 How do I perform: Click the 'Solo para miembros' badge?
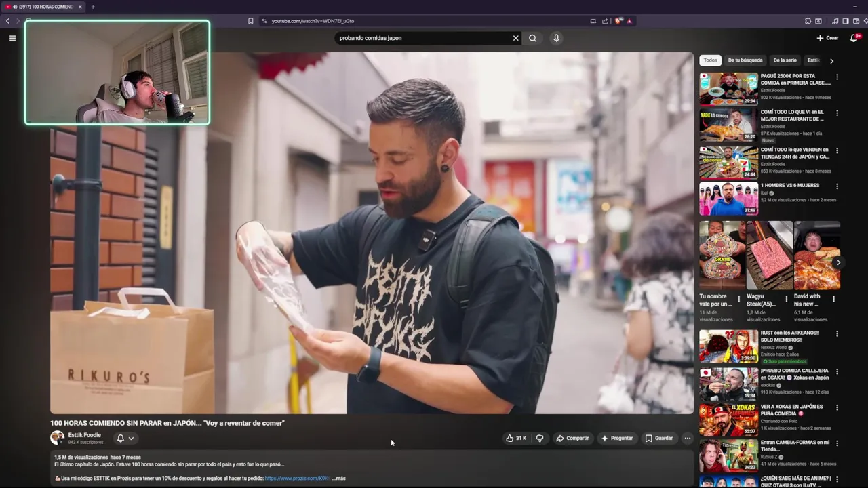(x=783, y=361)
